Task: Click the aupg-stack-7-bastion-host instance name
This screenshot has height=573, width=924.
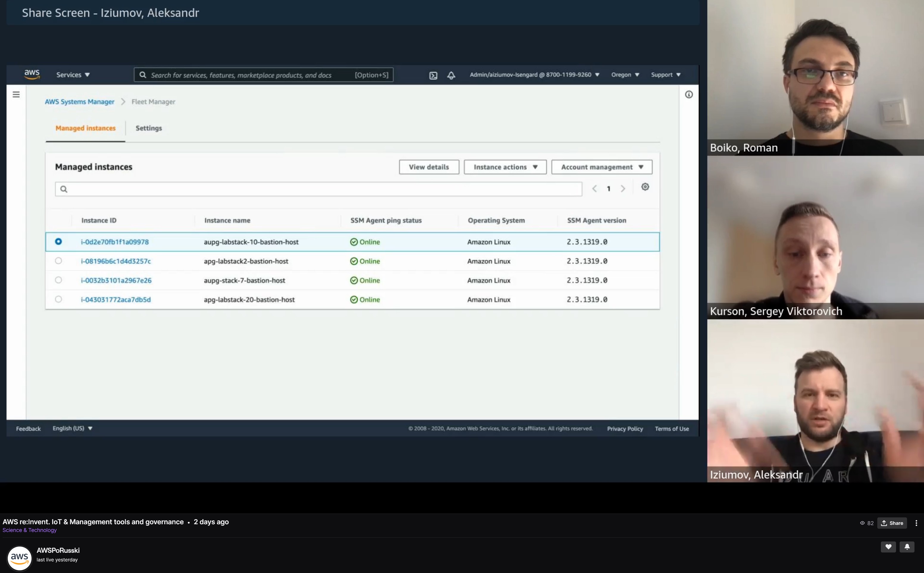Action: [244, 280]
